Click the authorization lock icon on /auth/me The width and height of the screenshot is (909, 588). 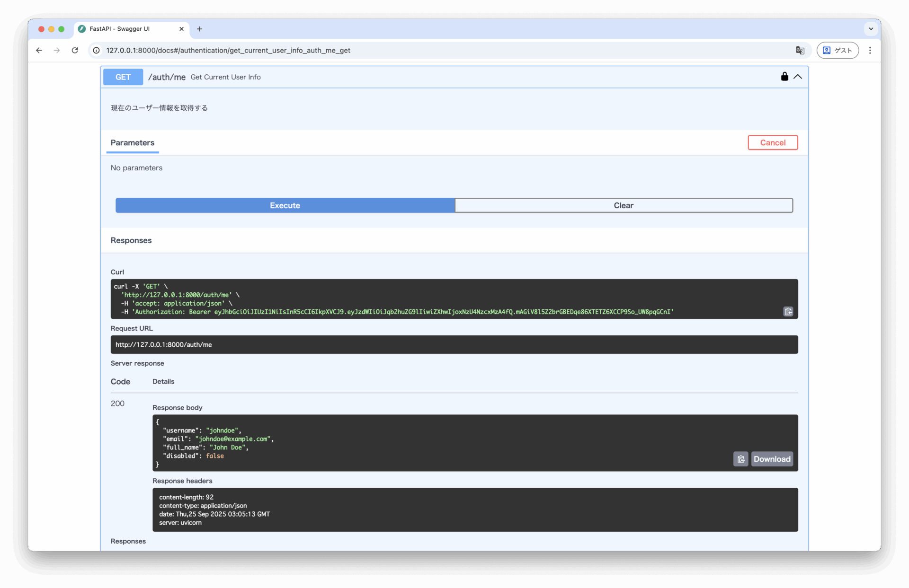click(x=784, y=77)
